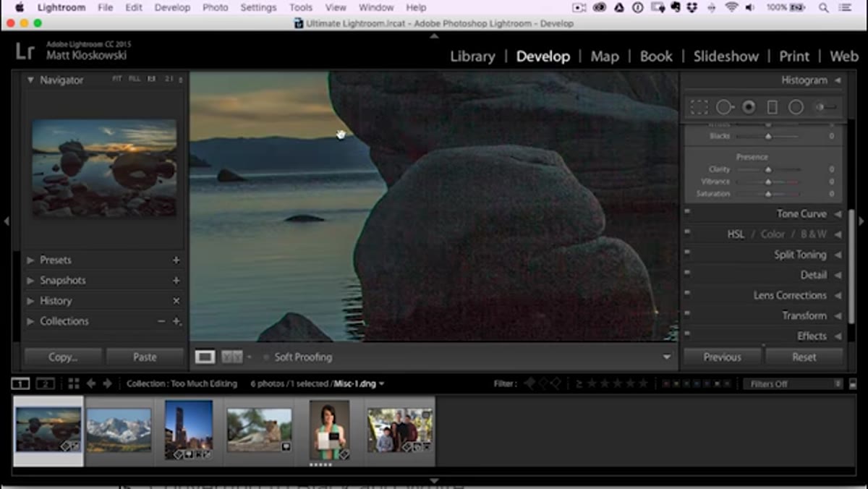Click the main window 1 button

click(x=21, y=383)
